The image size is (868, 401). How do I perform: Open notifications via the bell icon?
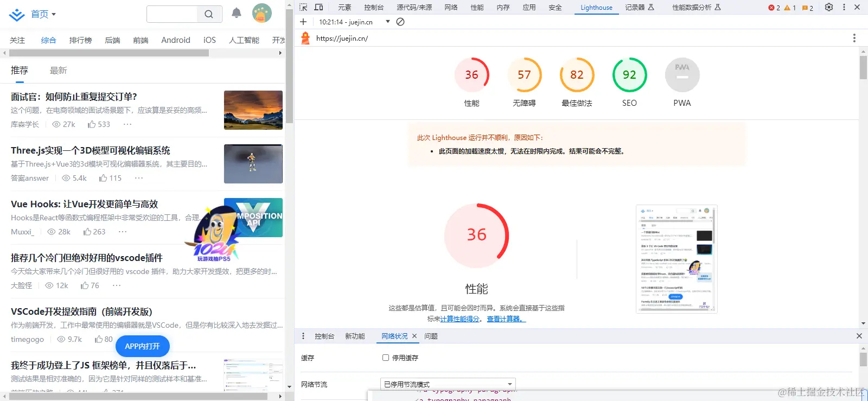click(237, 13)
